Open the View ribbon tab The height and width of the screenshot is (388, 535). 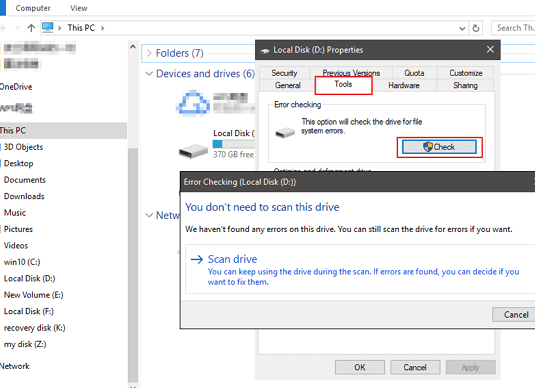[78, 8]
